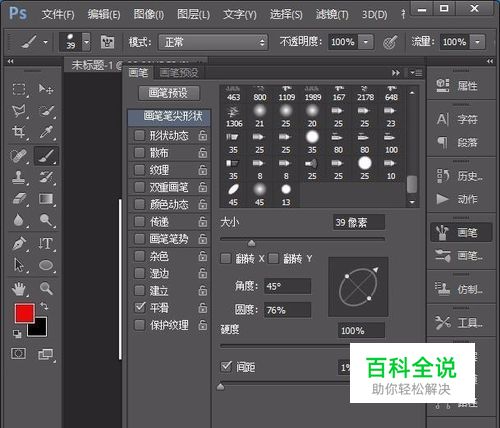
Task: Open the 图层(L) menu
Action: coord(193,14)
